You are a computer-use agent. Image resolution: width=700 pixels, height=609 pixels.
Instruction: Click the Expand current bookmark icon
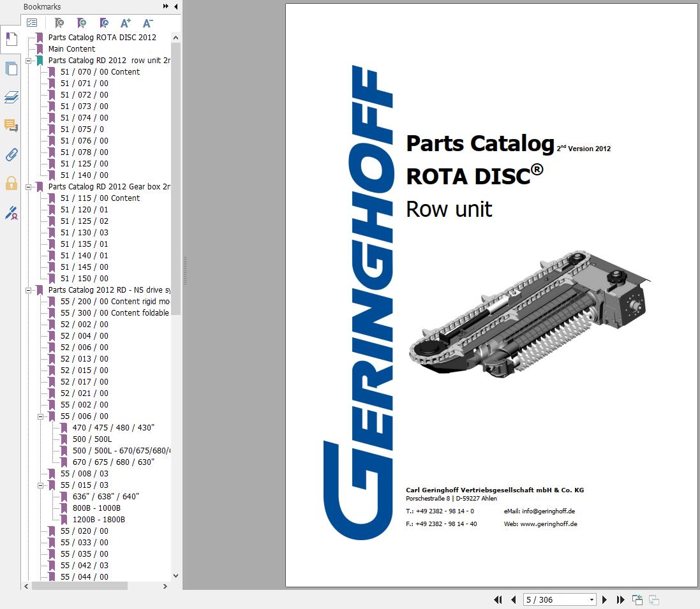coord(104,22)
